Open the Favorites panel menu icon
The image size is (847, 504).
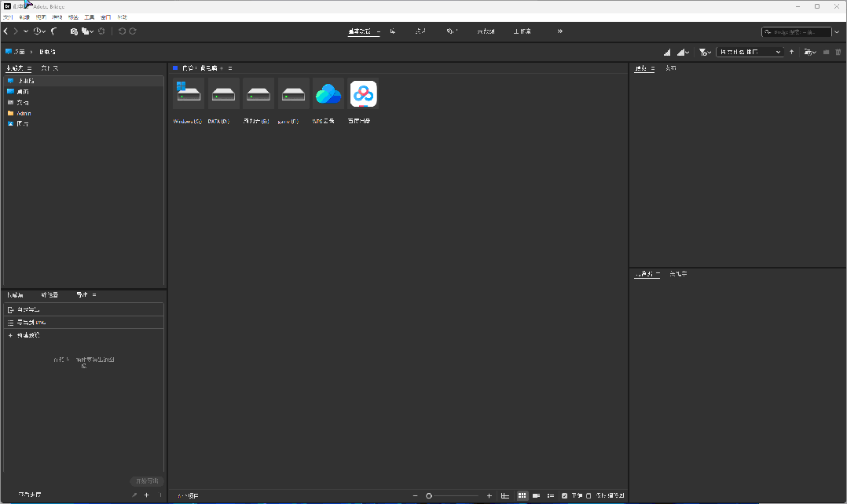tap(29, 68)
